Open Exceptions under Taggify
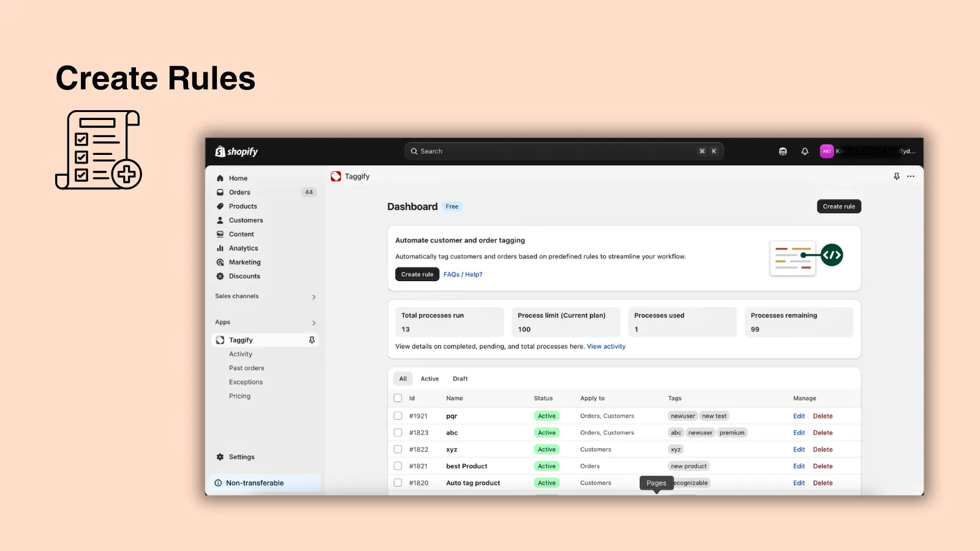The image size is (980, 551). pos(246,382)
